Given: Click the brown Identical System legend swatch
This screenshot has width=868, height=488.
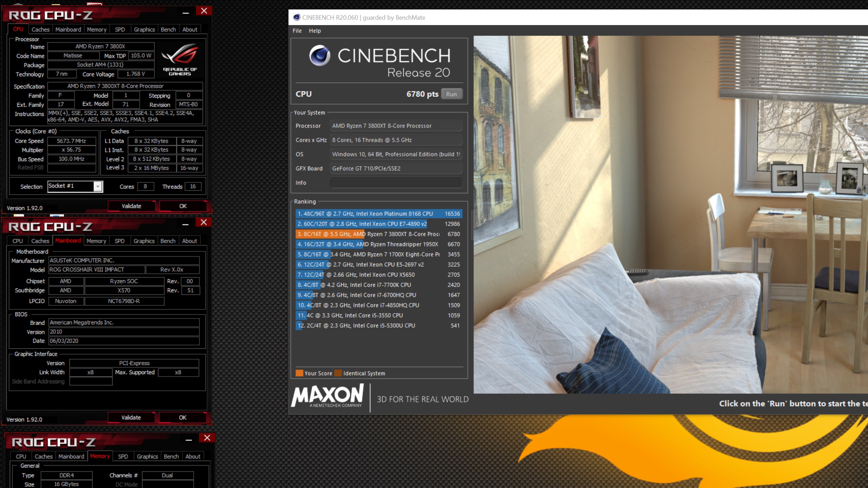Looking at the screenshot, I should click(x=338, y=373).
